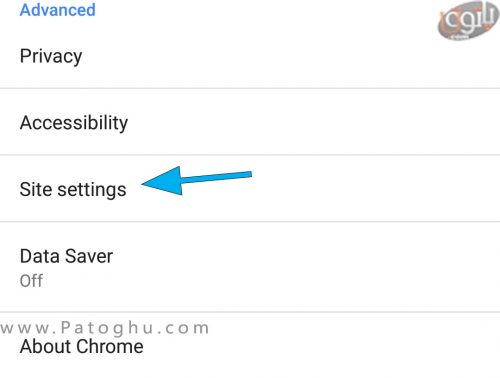Image resolution: width=500 pixels, height=378 pixels.
Task: Click empty space in the Accessibility row
Action: [x=300, y=122]
